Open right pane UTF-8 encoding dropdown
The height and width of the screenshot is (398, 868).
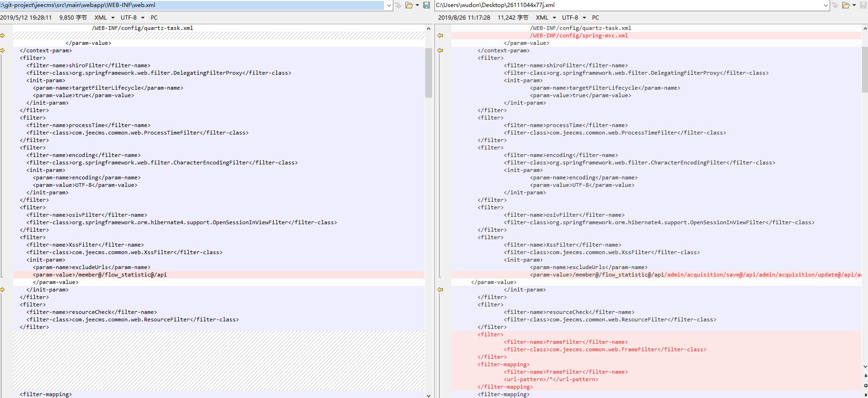(574, 17)
